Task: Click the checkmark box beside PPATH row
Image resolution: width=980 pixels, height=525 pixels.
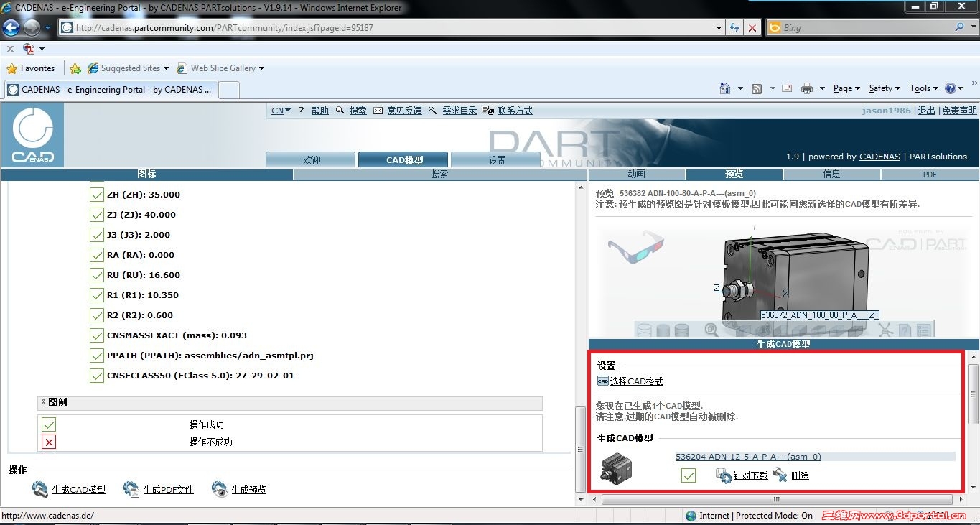Action: 96,356
